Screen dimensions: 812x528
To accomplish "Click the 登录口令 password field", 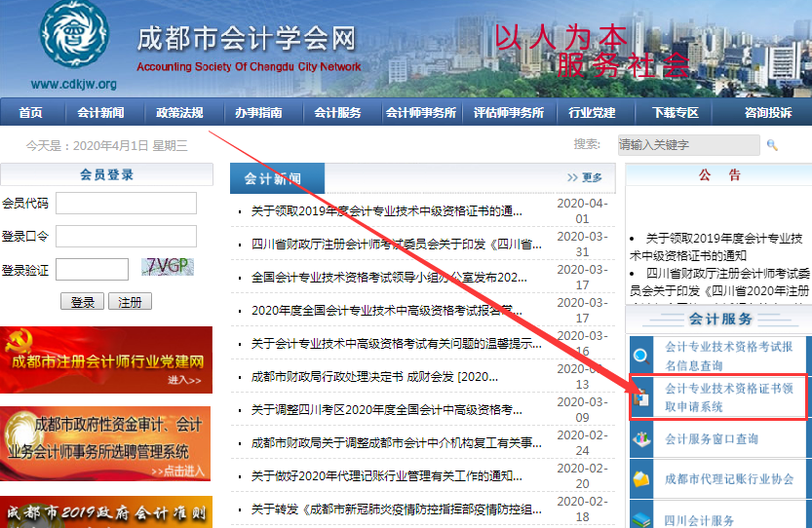I will (x=126, y=236).
